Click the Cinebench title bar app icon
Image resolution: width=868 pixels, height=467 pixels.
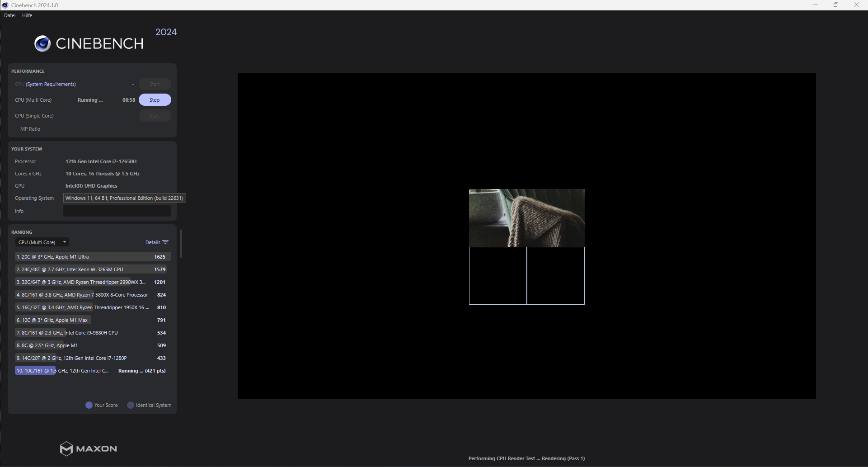coord(5,5)
